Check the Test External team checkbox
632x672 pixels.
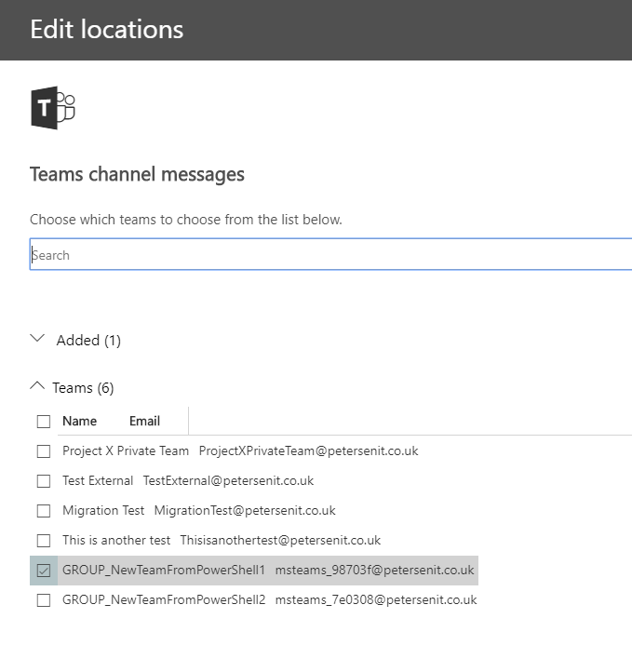[43, 481]
